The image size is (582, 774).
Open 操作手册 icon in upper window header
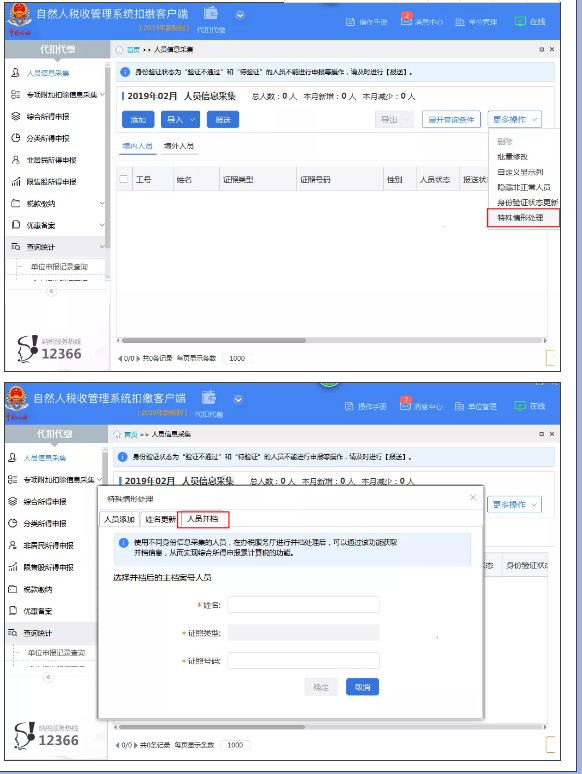point(350,22)
